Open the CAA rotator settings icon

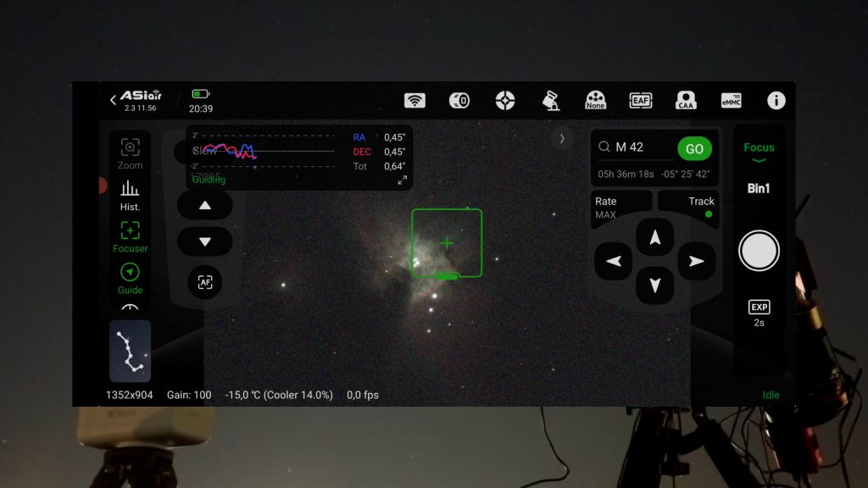686,100
